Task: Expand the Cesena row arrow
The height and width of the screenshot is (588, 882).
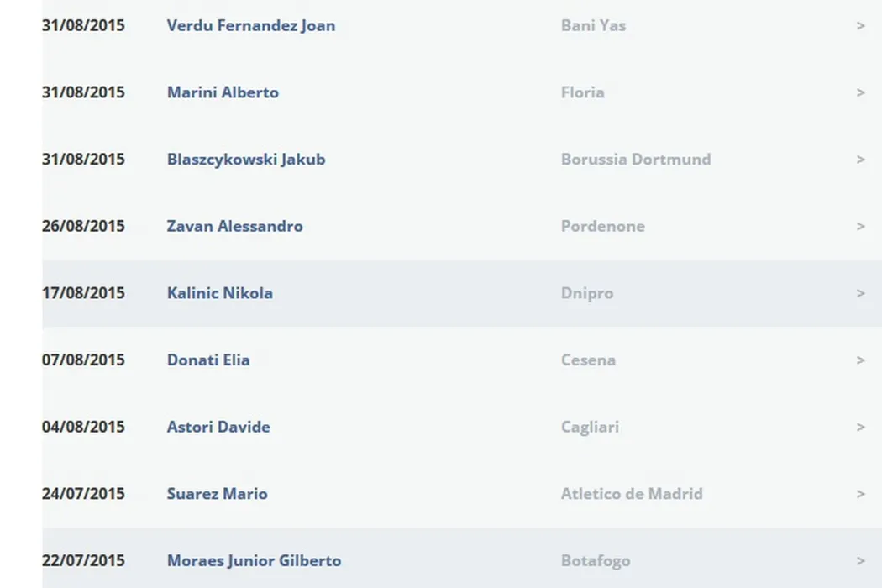Action: coord(860,360)
